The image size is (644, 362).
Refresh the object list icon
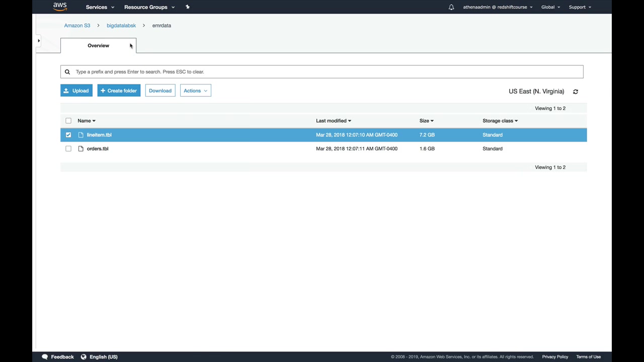click(576, 92)
